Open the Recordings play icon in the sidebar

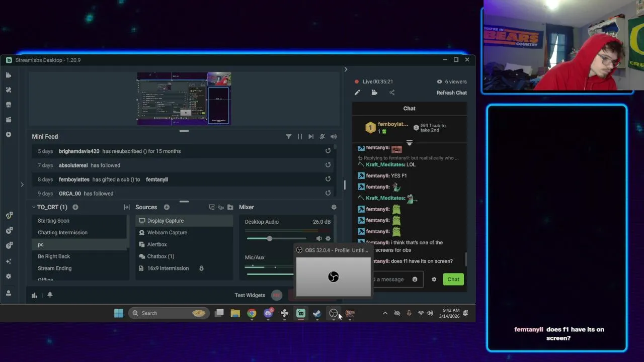(9, 134)
